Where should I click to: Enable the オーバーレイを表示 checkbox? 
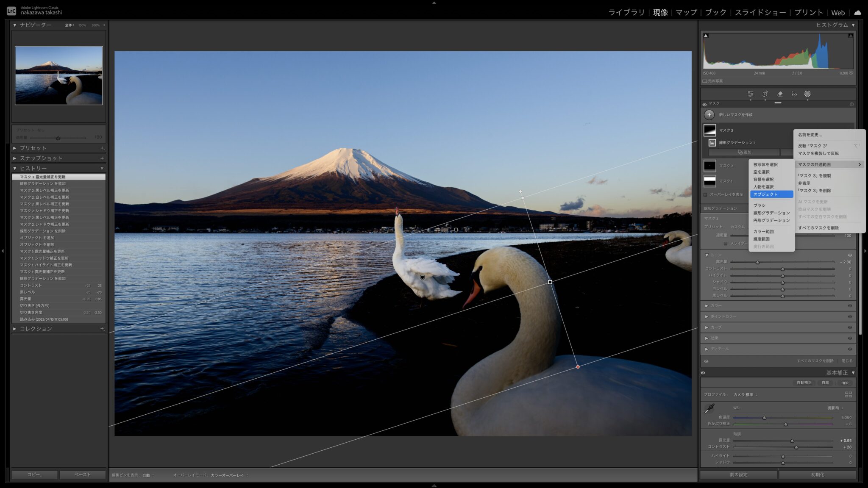coord(705,195)
